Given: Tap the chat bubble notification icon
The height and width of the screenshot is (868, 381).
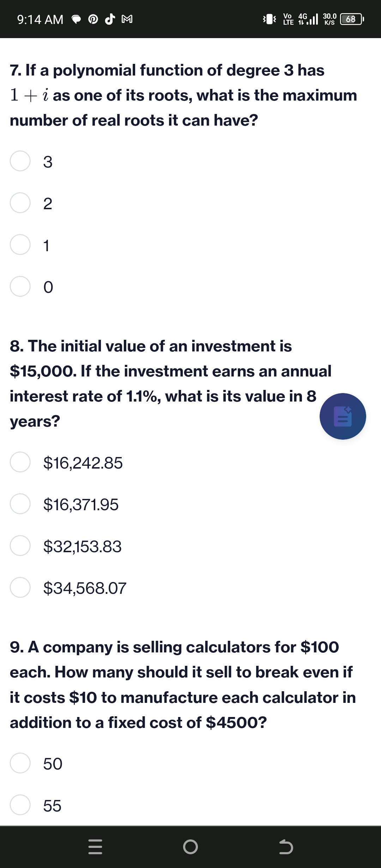Looking at the screenshot, I should 77,19.
